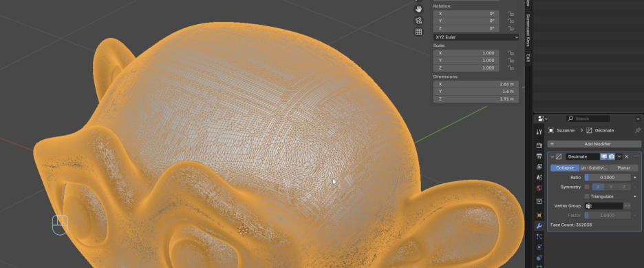
Task: Toggle lock on Rotation Z
Action: (x=511, y=28)
